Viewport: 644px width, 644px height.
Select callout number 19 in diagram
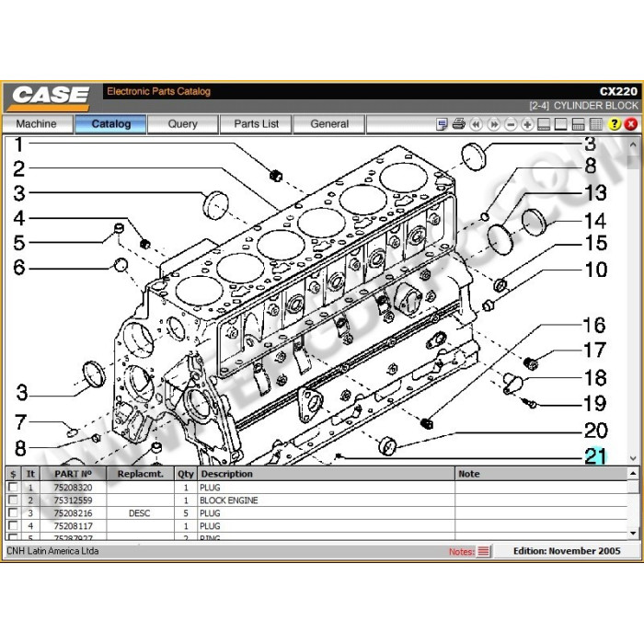pyautogui.click(x=595, y=403)
